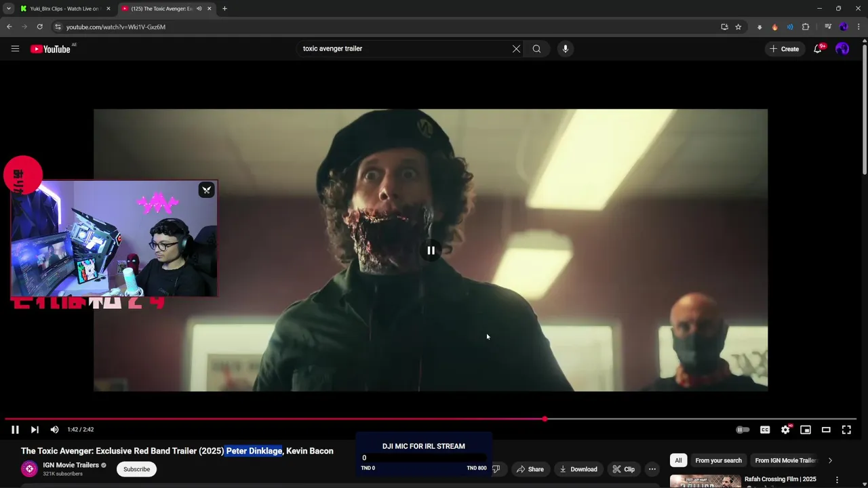Open IGN Movie Trailers channel name link

point(71,465)
